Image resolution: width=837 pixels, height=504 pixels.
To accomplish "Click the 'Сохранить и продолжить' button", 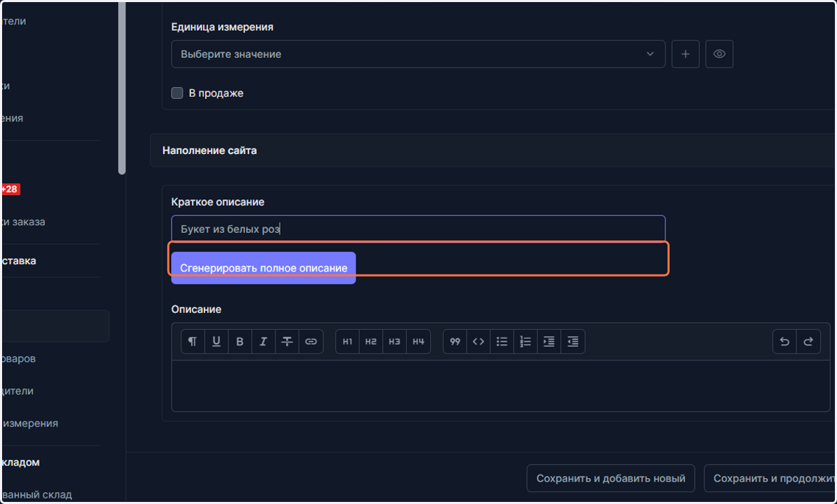I will (x=771, y=478).
